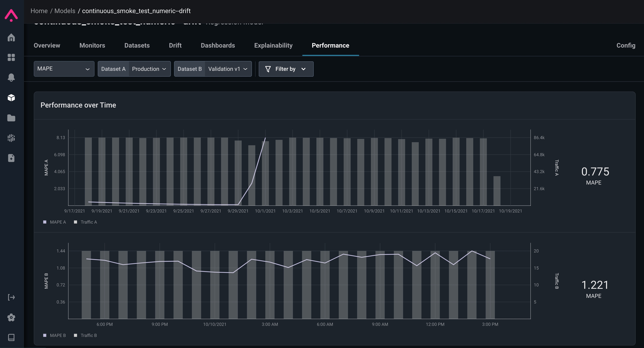Toggle Traffic A legend series

(86, 222)
